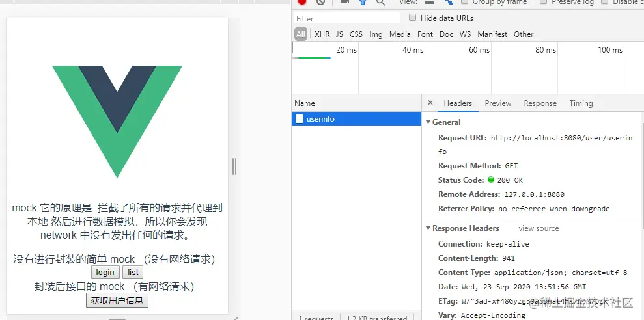Enable the Group by frame checkbox
644x320 pixels.
coord(464,2)
